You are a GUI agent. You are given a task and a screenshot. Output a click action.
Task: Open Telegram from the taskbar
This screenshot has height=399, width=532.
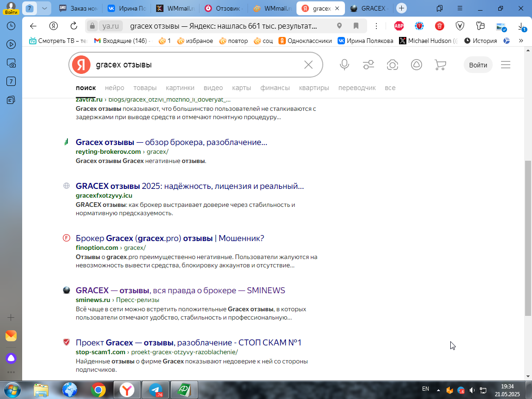(155, 390)
